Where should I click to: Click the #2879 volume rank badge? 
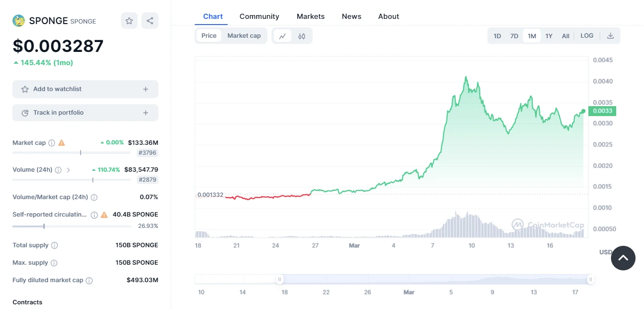click(148, 180)
